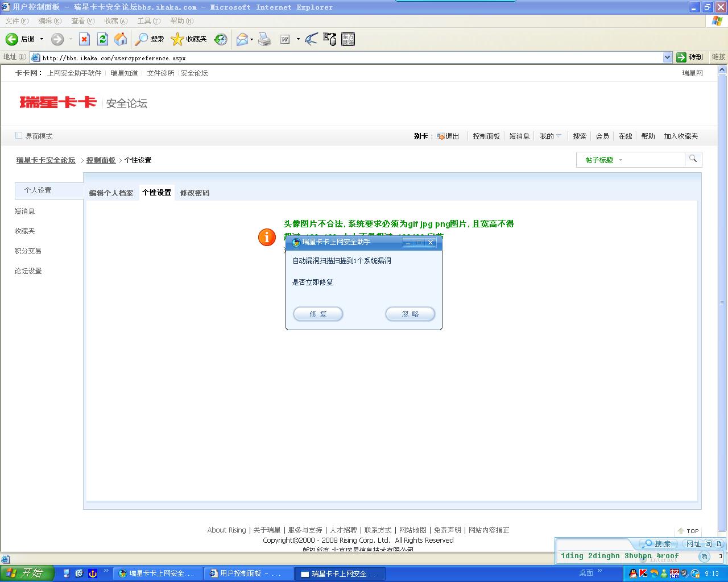
Task: Click the Mail envelope toolbar icon
Action: pos(242,39)
